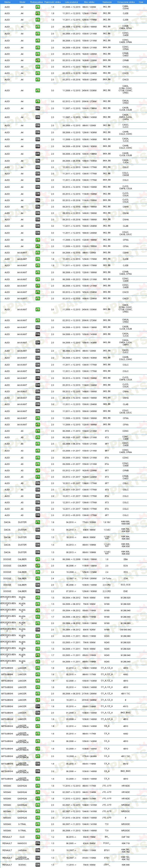Click diesel ON icon in Mercedes OM 640.942 row

pos(38,629)
